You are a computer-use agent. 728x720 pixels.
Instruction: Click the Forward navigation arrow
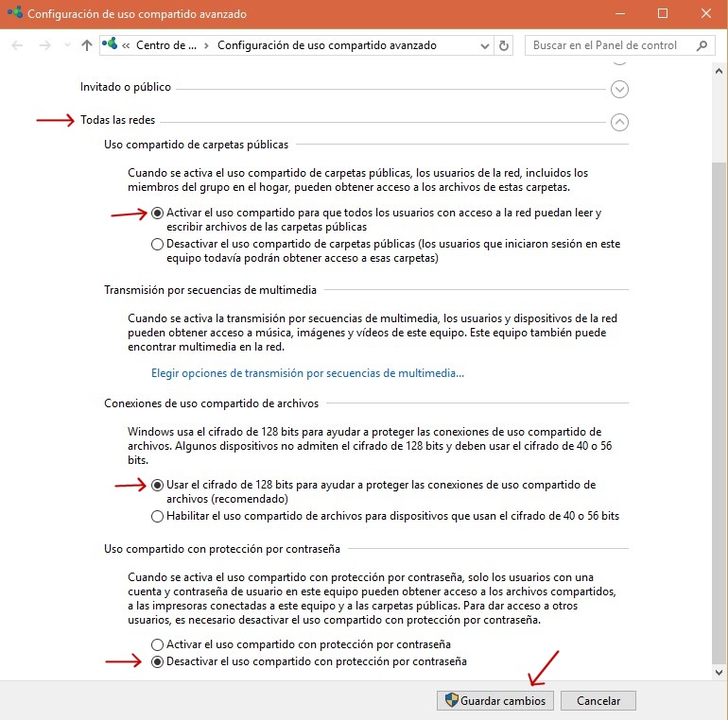(43, 45)
